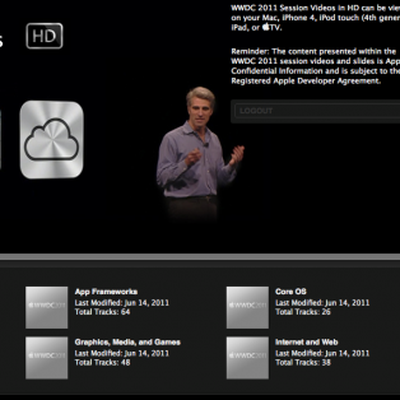Click the HD badge icon
The height and width of the screenshot is (400, 400).
(44, 36)
